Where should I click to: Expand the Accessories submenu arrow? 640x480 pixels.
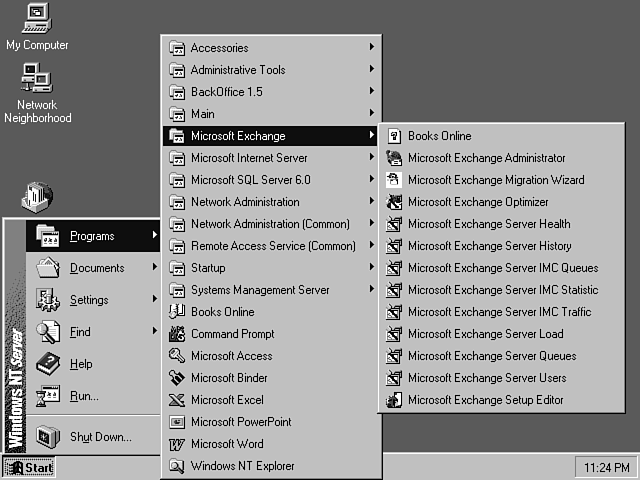coord(371,48)
